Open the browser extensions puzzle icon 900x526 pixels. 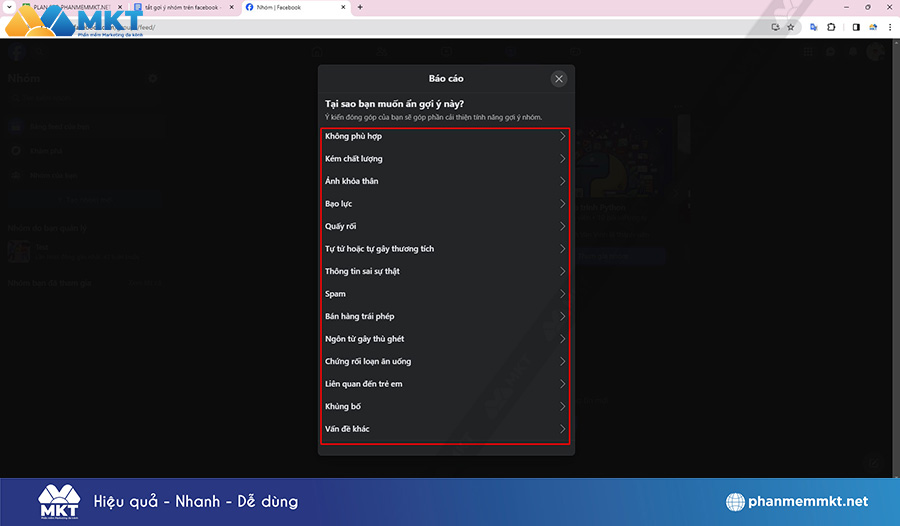831,27
